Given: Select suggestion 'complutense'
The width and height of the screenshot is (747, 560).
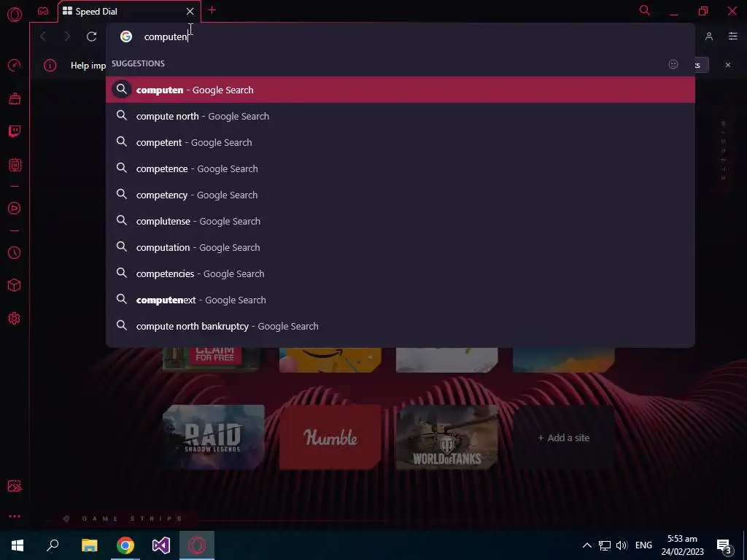Looking at the screenshot, I should tap(400, 221).
